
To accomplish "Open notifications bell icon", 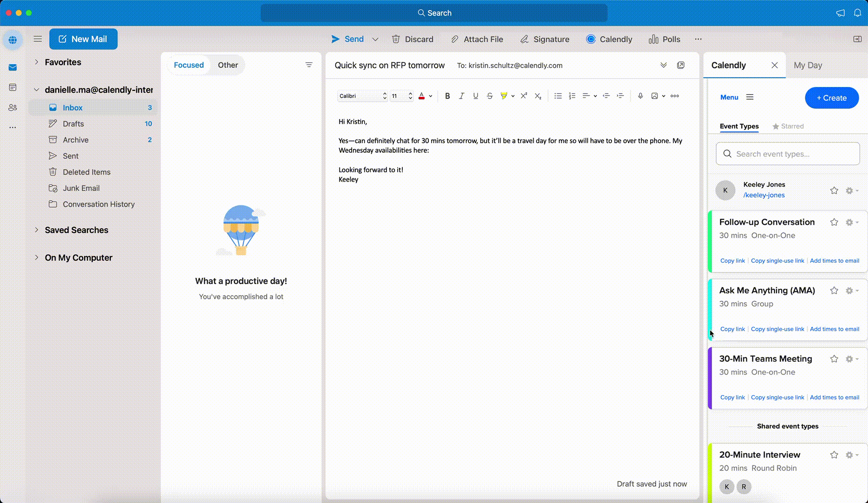I will pos(857,13).
